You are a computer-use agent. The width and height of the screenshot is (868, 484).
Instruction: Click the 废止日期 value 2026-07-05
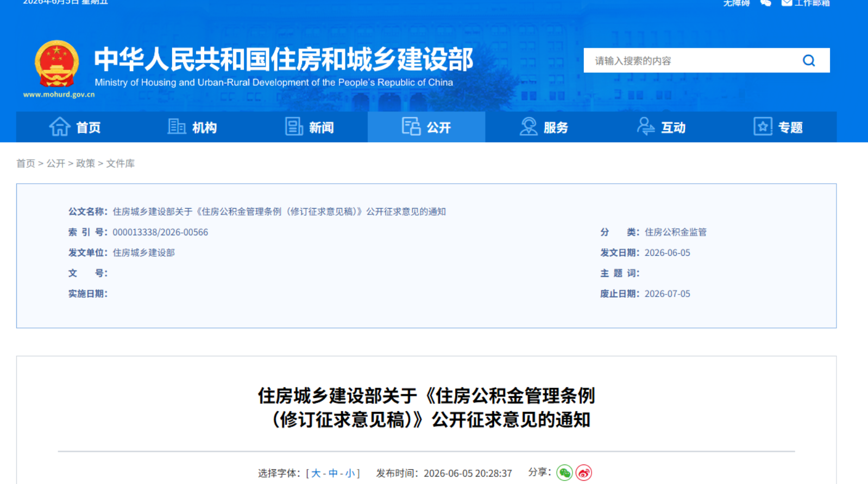pos(667,294)
